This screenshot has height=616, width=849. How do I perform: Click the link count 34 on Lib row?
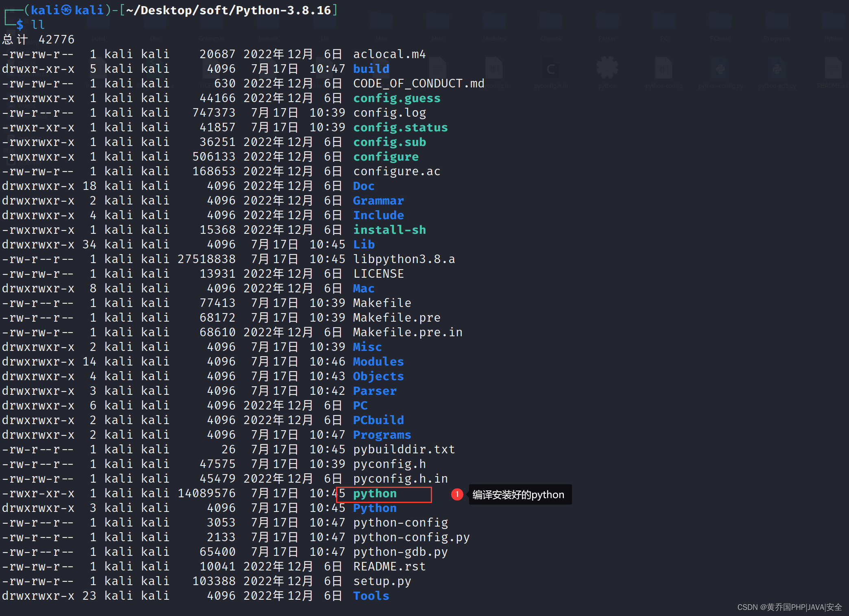(x=89, y=244)
